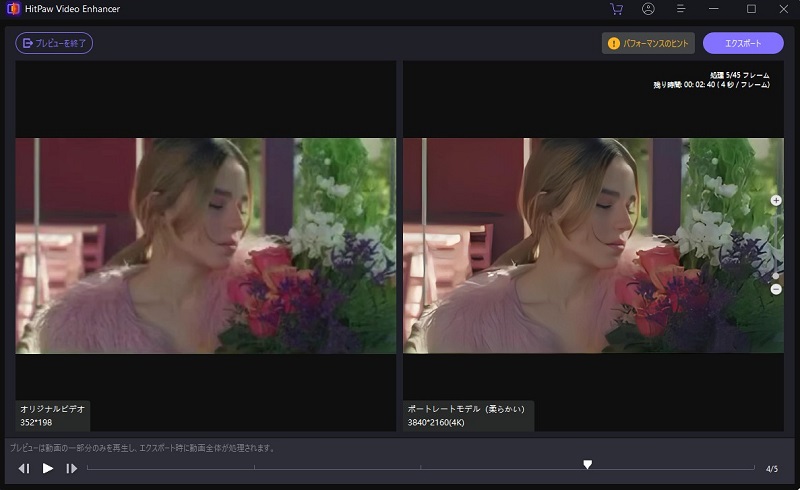Open the user account icon

[648, 9]
